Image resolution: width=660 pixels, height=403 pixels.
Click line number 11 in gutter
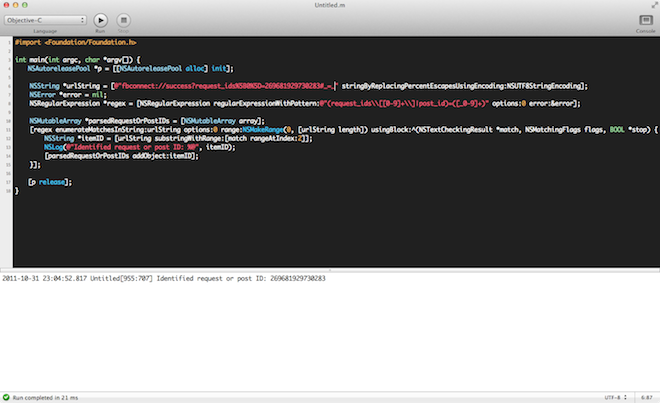(x=8, y=130)
